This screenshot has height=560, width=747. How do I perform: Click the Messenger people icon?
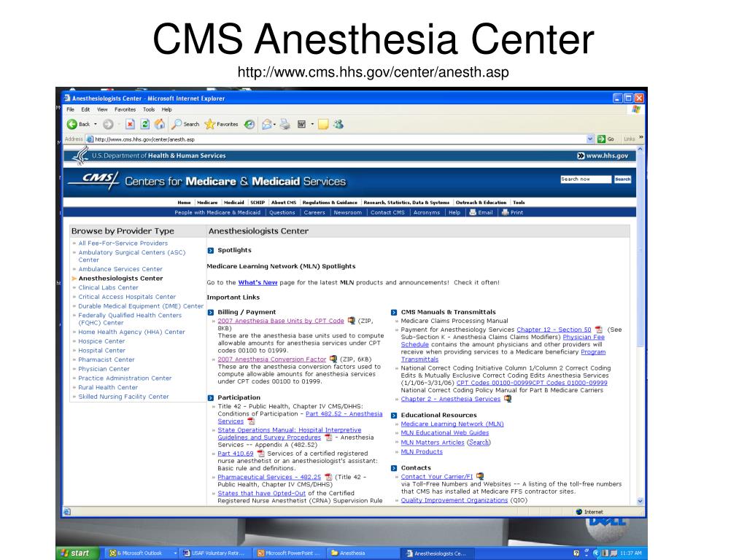click(x=338, y=124)
